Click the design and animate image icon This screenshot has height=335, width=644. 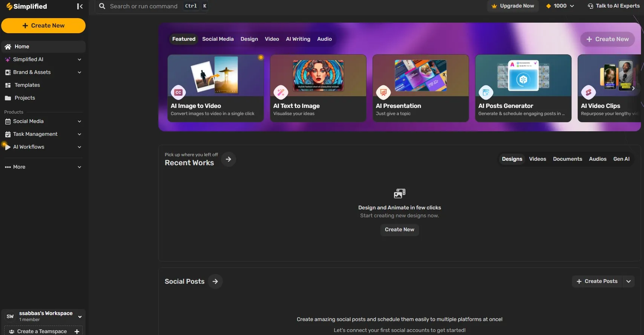(x=400, y=194)
